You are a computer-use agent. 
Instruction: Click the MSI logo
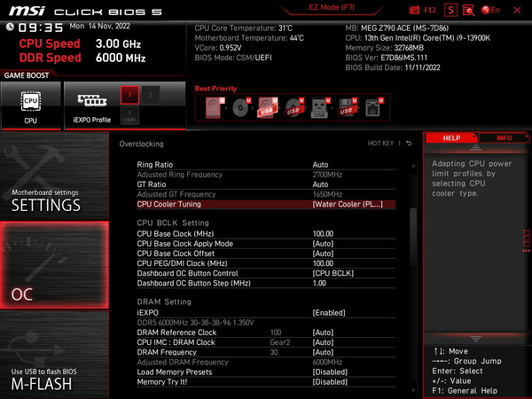[27, 11]
